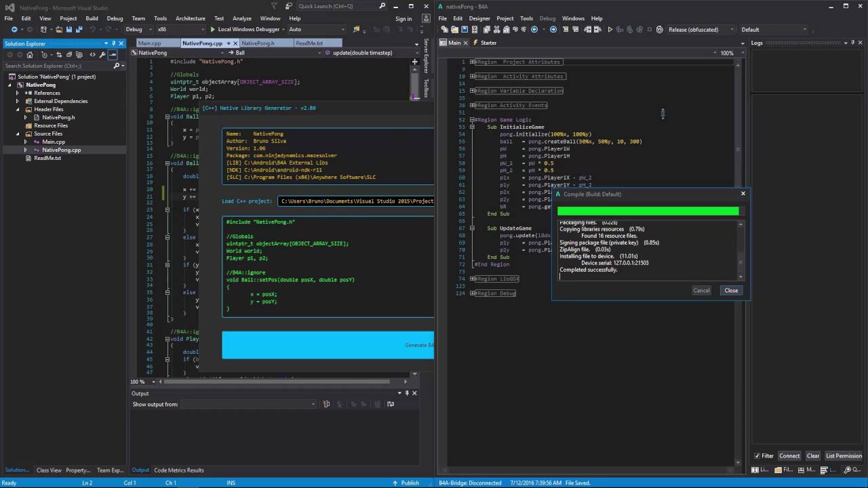The height and width of the screenshot is (488, 868).
Task: Click Open File icon in Visual Studio toolbar
Action: [59, 30]
